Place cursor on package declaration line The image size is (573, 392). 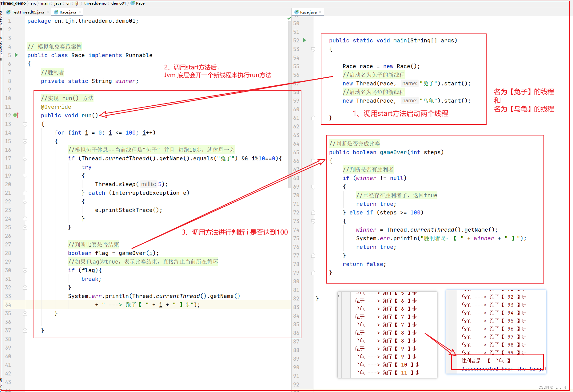pos(83,21)
